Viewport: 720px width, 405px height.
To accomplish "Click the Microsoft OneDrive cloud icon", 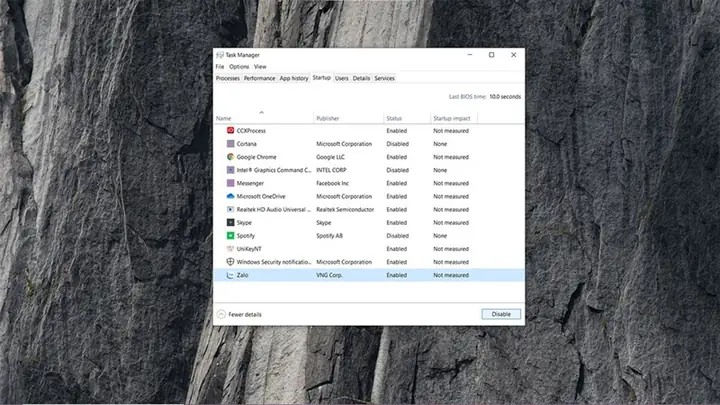I will (x=231, y=196).
